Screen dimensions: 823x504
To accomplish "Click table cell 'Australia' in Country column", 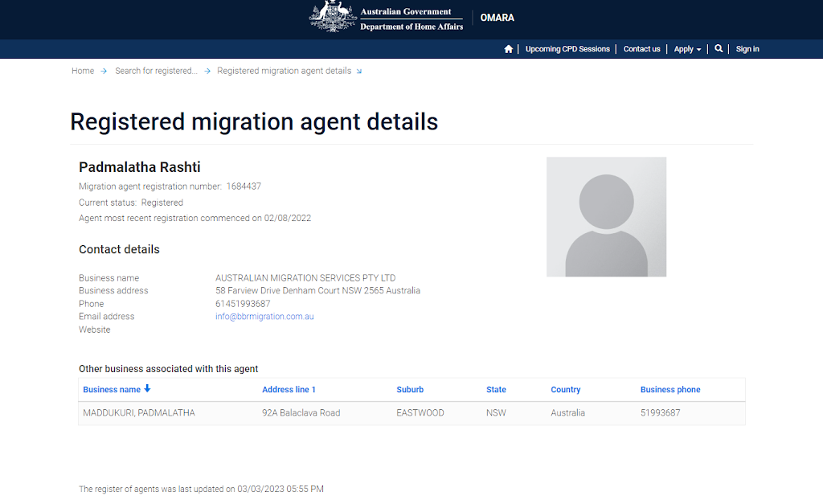I will 568,413.
